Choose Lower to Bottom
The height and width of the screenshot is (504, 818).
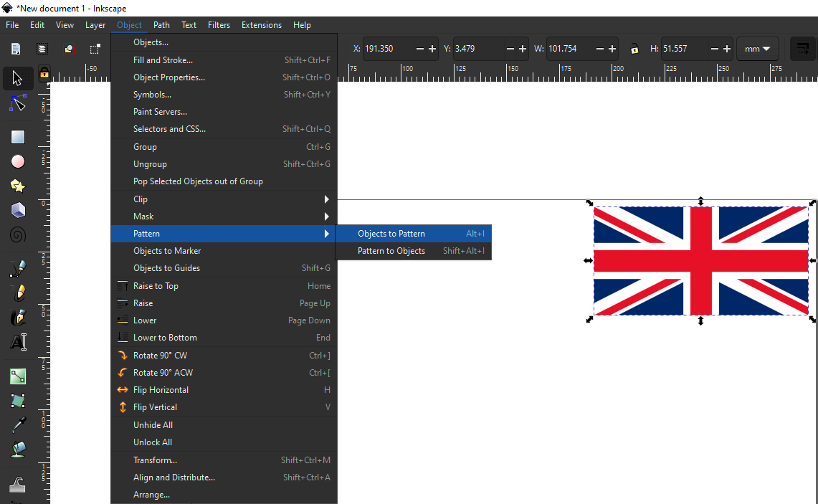224,338
